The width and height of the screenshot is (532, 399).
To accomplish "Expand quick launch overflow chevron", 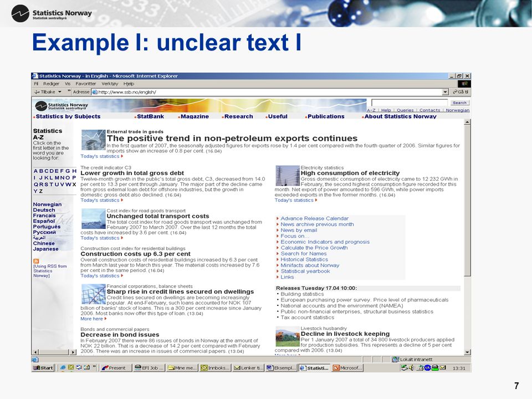I will pyautogui.click(x=94, y=366).
